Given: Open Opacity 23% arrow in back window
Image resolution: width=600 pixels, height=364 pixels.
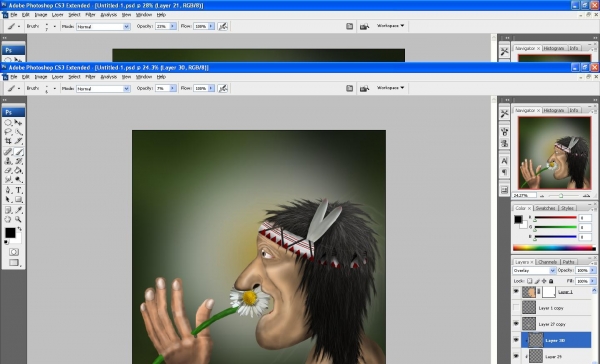Looking at the screenshot, I should click(173, 26).
